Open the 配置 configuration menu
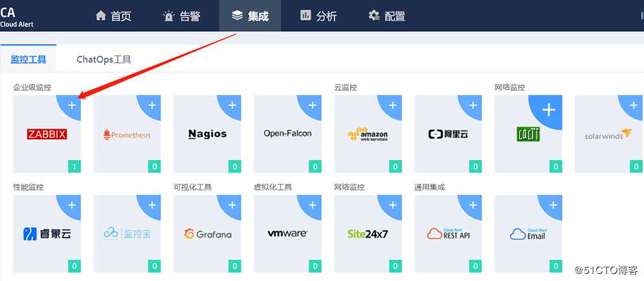 tap(387, 16)
